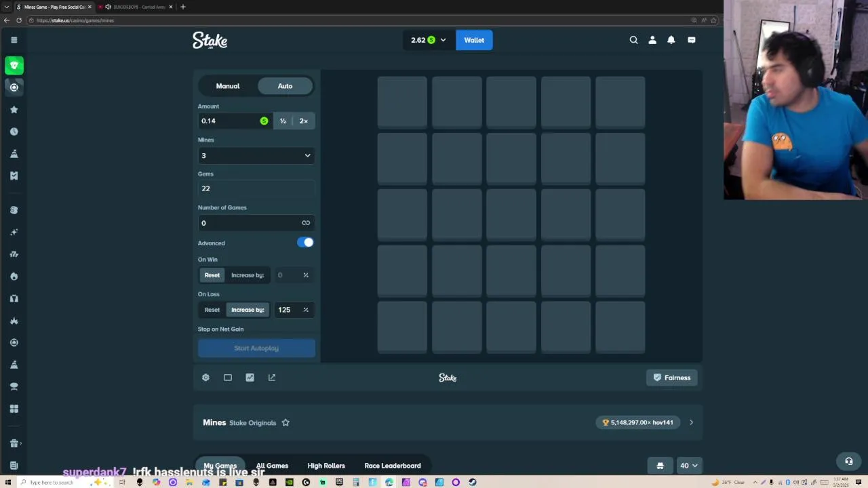Open the chat icon in the header
The height and width of the screenshot is (488, 868).
692,40
